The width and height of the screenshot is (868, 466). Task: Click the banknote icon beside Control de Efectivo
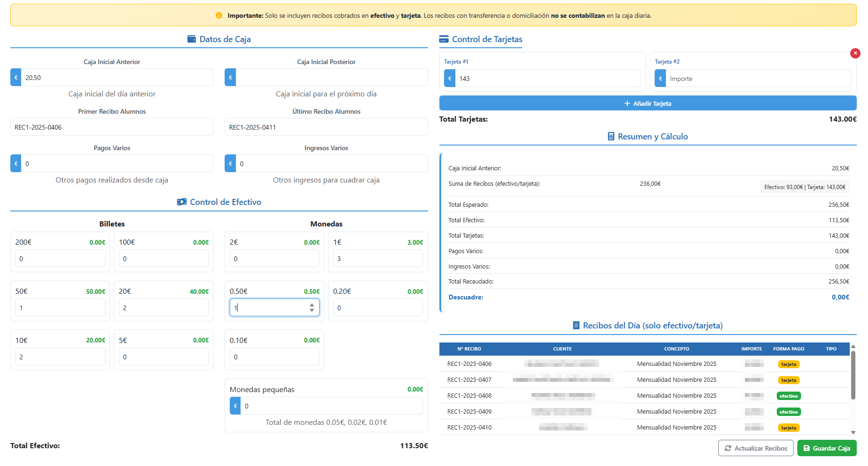tap(182, 202)
